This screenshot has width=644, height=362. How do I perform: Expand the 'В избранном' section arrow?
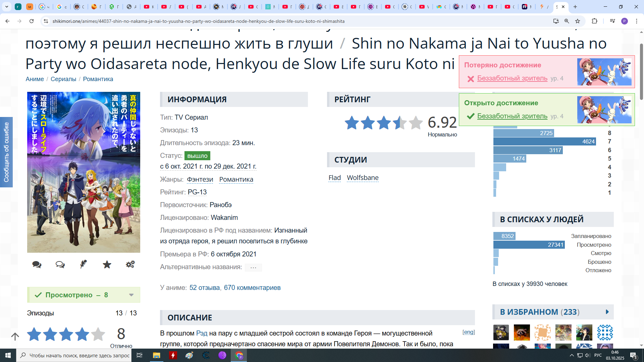coord(607,312)
